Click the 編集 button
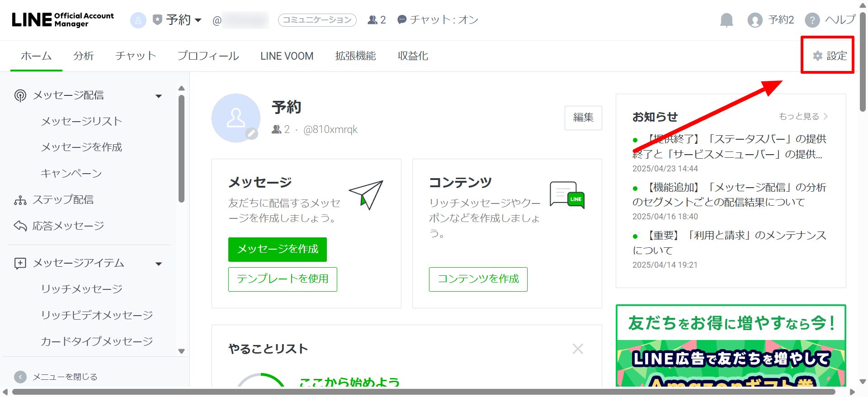The width and height of the screenshot is (868, 397). coord(583,118)
